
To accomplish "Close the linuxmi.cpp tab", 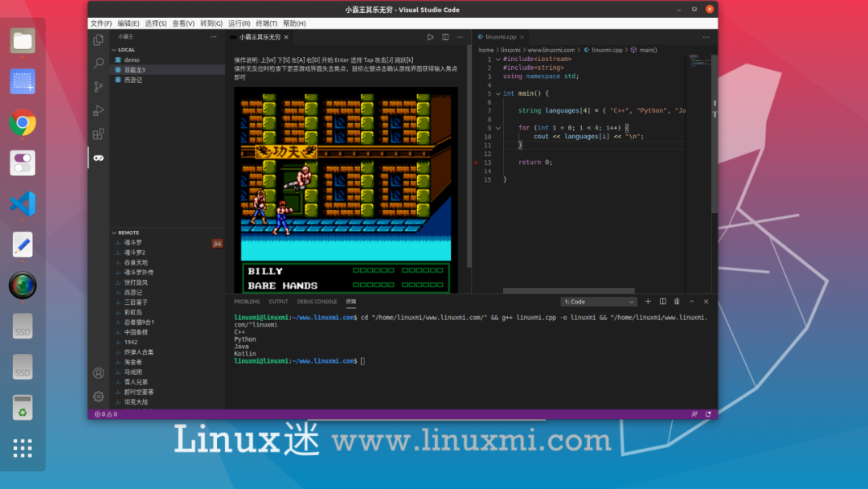I will pos(522,37).
